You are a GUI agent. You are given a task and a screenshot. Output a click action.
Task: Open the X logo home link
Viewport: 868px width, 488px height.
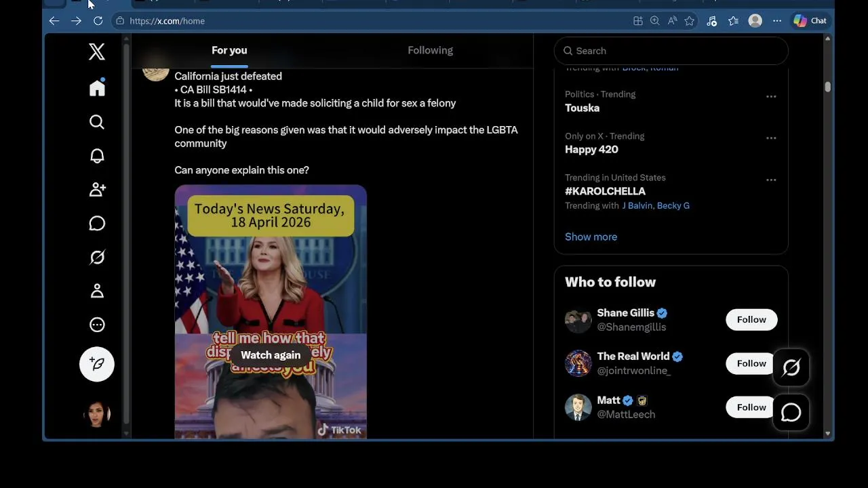pyautogui.click(x=97, y=52)
